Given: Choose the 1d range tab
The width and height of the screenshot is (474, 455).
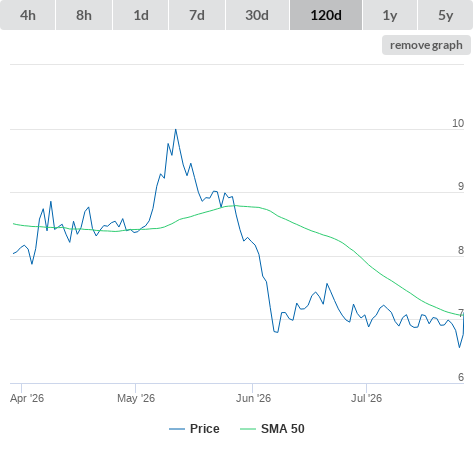Looking at the screenshot, I should tap(141, 15).
